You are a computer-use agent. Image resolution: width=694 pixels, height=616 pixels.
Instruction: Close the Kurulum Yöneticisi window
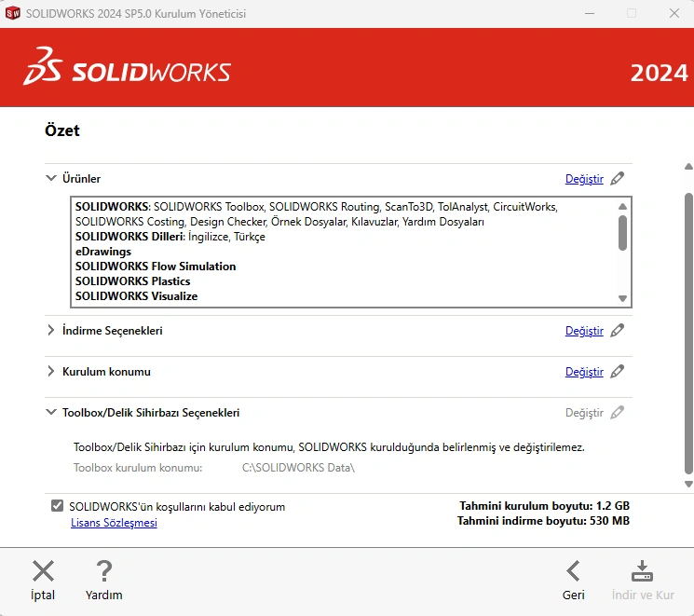674,13
